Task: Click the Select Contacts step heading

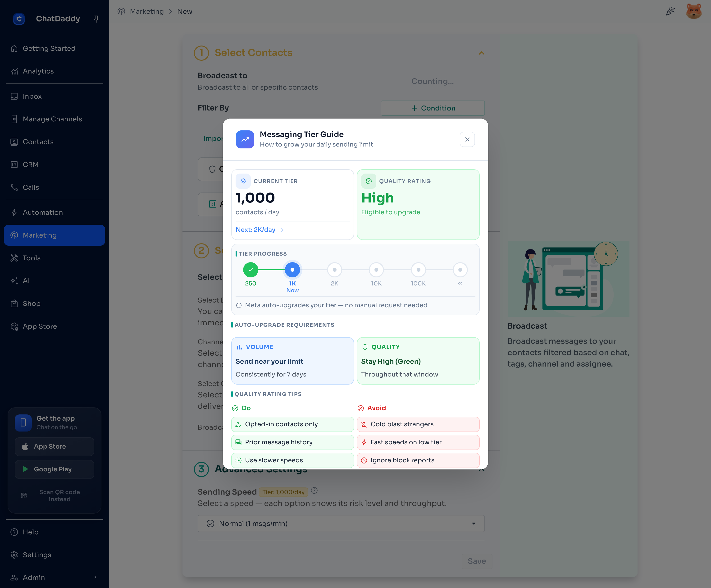Action: click(253, 52)
